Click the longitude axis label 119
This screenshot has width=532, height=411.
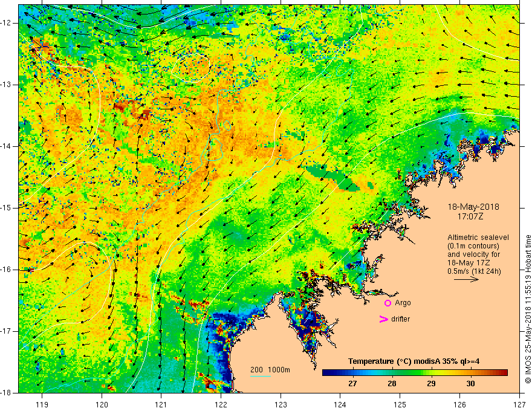click(42, 404)
